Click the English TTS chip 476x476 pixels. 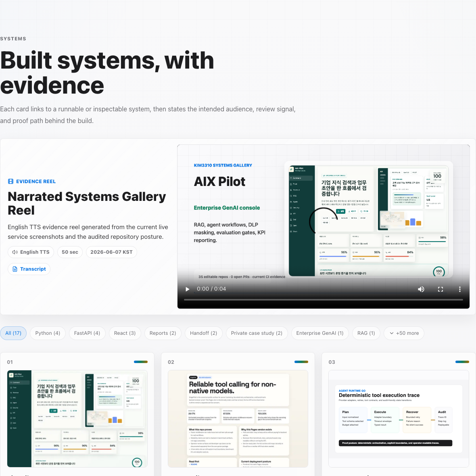click(x=31, y=252)
